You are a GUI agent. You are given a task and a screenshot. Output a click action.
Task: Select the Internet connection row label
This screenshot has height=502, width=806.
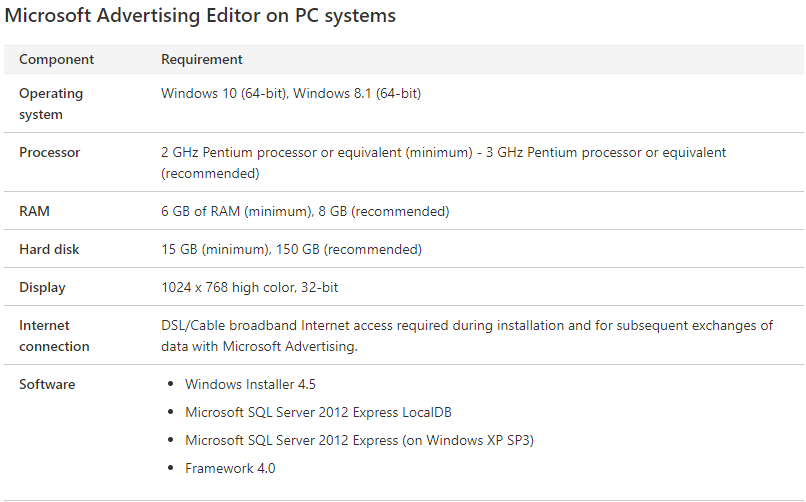(54, 335)
